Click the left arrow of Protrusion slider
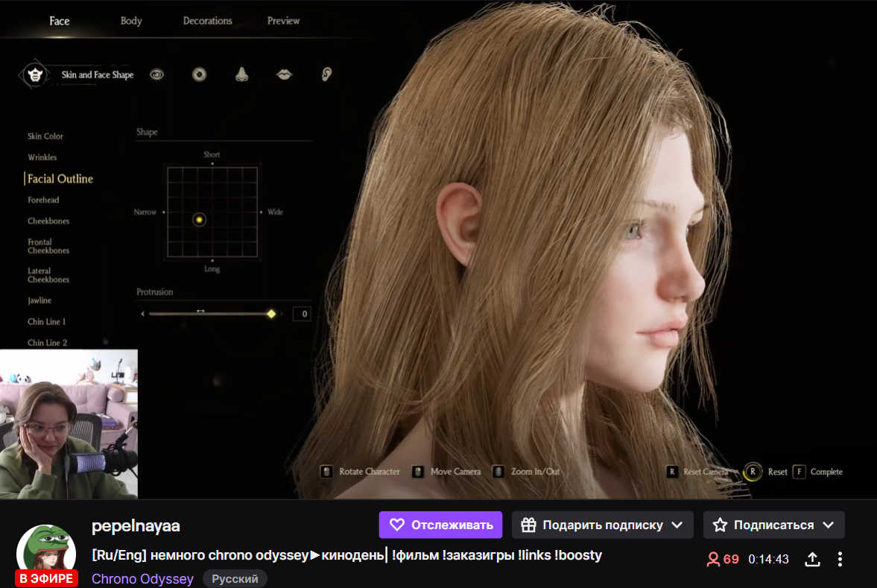 142,314
